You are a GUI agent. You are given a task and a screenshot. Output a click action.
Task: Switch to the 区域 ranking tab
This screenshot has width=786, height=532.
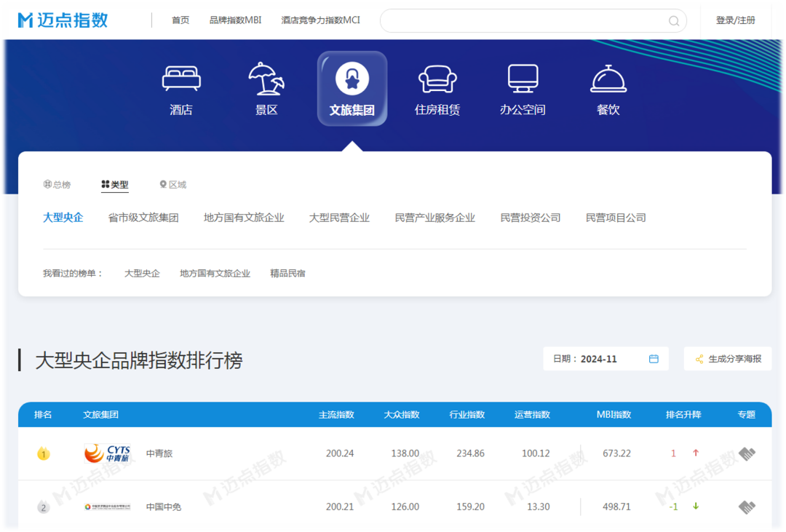coord(173,185)
